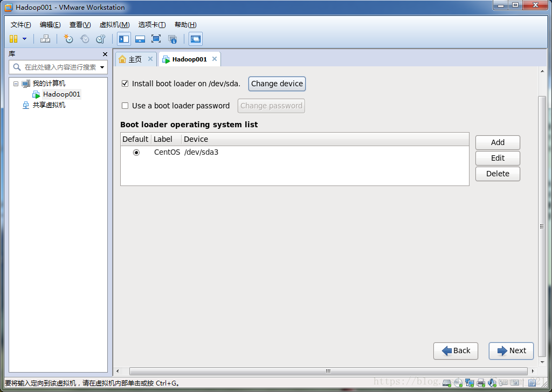
Task: Click the Back button
Action: pyautogui.click(x=456, y=351)
